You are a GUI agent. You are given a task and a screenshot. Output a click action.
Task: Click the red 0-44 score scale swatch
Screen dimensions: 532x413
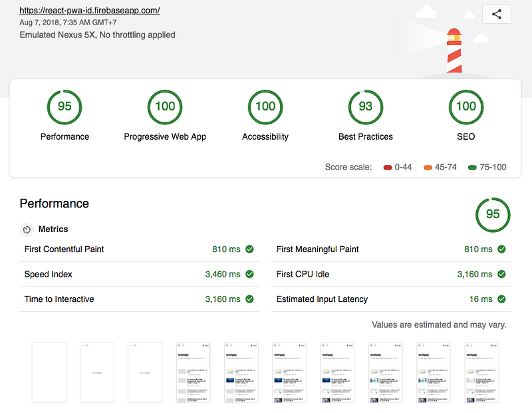388,168
